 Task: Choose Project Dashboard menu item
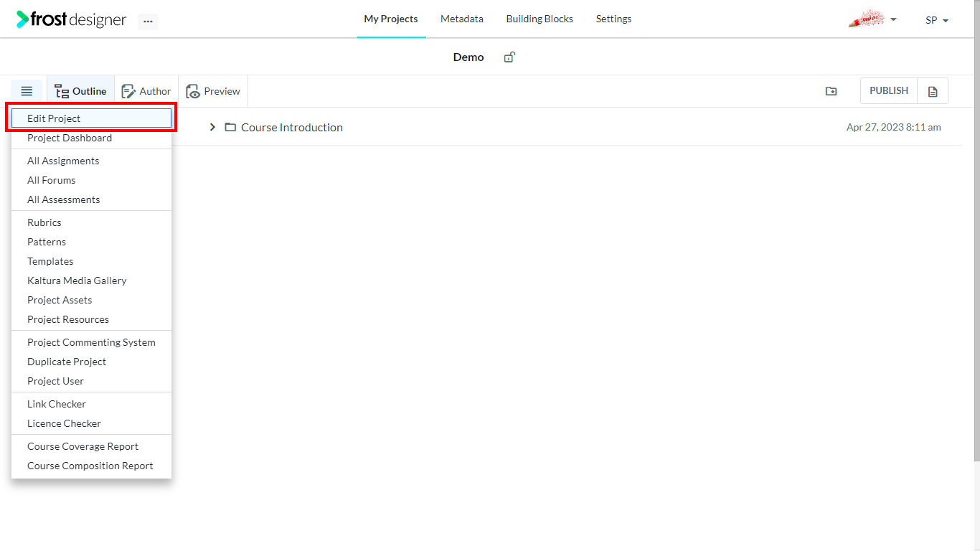click(91, 138)
